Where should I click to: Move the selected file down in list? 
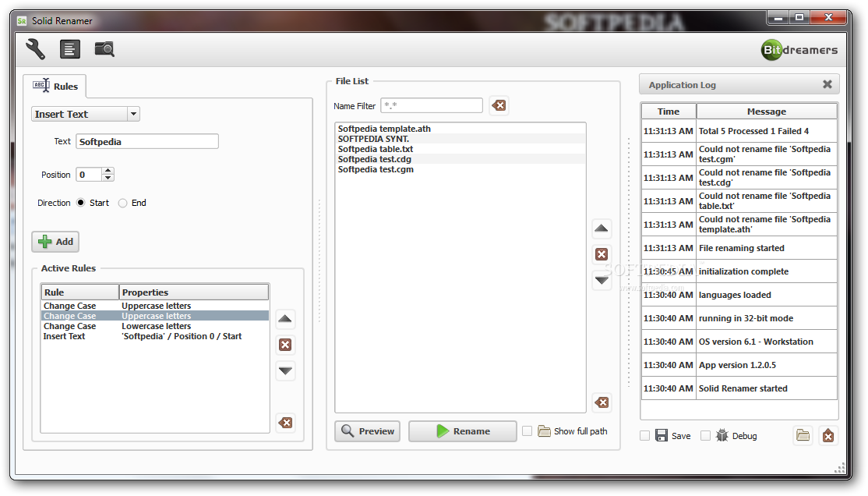tap(602, 281)
